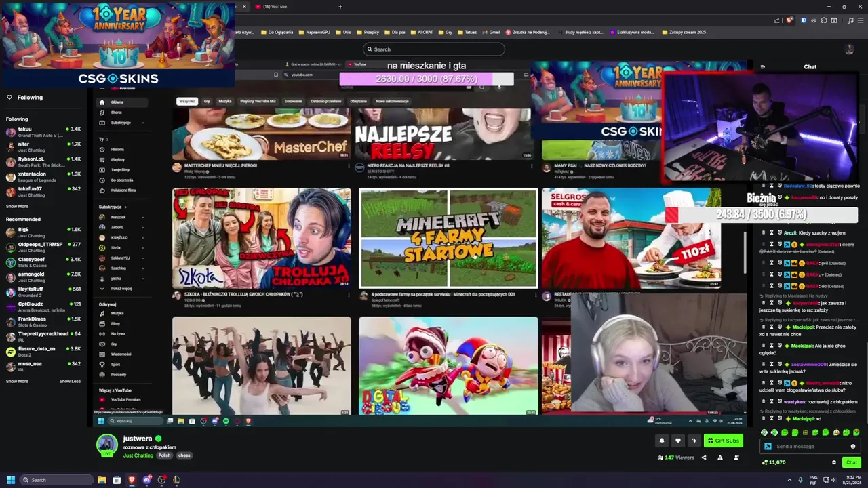Viewport: 868px width, 488px height.
Task: Click the Kick Search field
Action: click(434, 49)
